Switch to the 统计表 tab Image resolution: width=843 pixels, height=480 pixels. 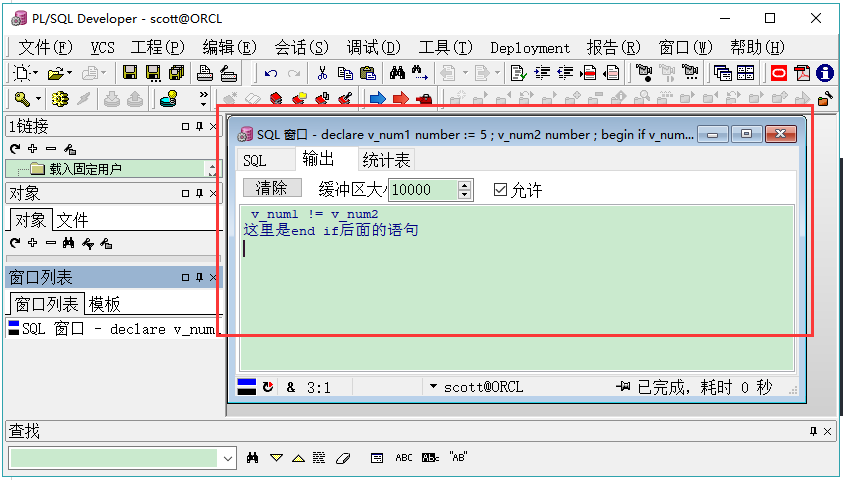click(386, 160)
